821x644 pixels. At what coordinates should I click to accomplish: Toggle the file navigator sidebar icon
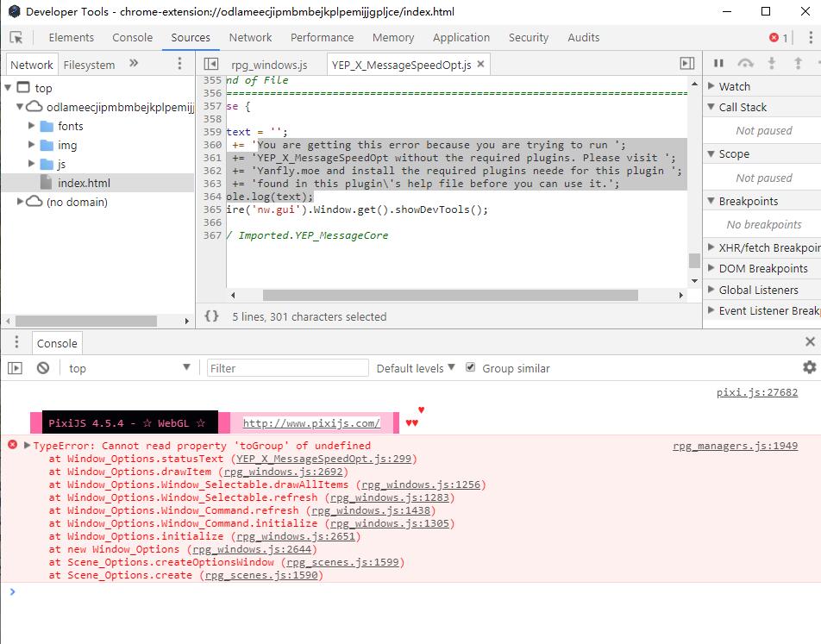click(211, 64)
